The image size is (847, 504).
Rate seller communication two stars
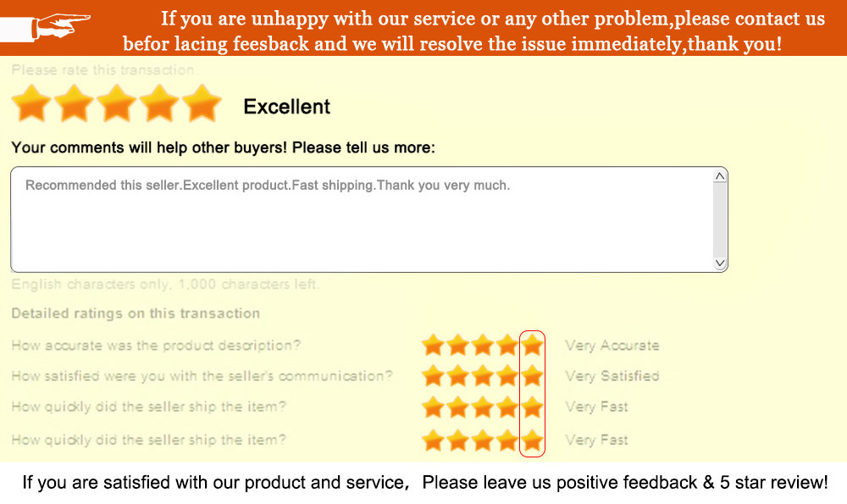(x=458, y=375)
